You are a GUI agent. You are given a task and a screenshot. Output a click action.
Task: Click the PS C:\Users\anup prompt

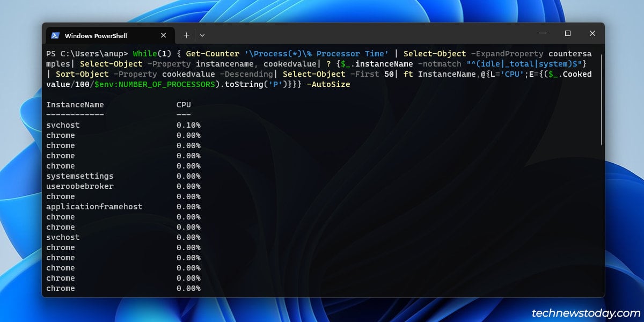click(x=87, y=54)
